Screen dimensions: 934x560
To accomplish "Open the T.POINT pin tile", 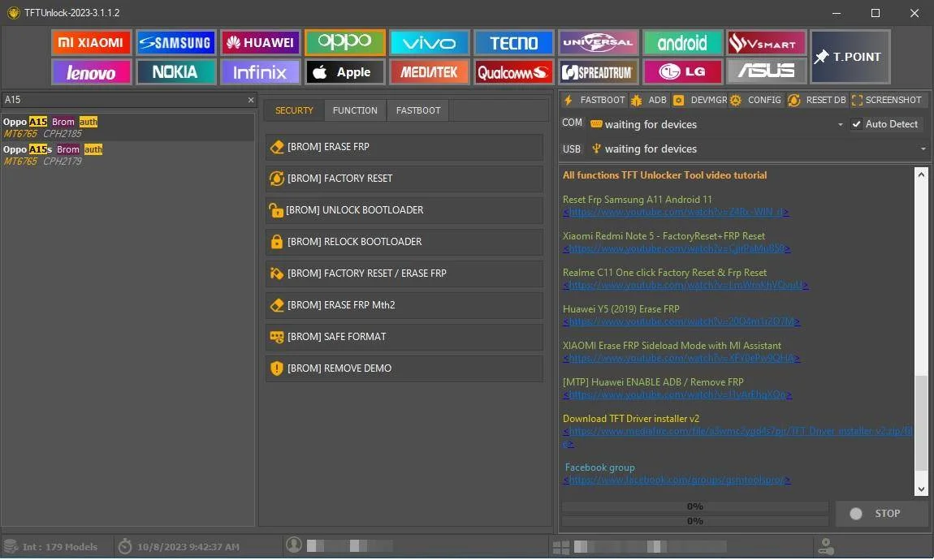I will click(x=850, y=57).
